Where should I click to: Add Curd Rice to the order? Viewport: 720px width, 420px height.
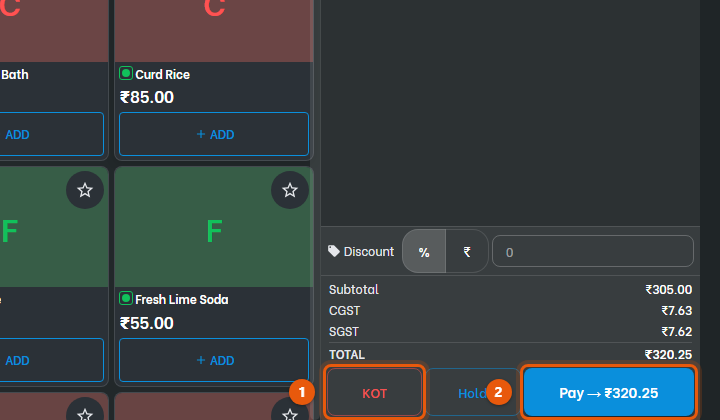(x=214, y=134)
